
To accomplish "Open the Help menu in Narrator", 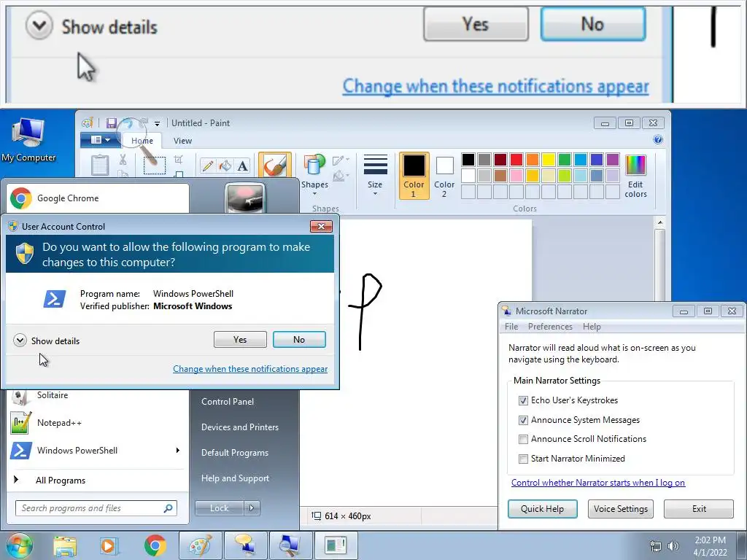I will click(592, 327).
